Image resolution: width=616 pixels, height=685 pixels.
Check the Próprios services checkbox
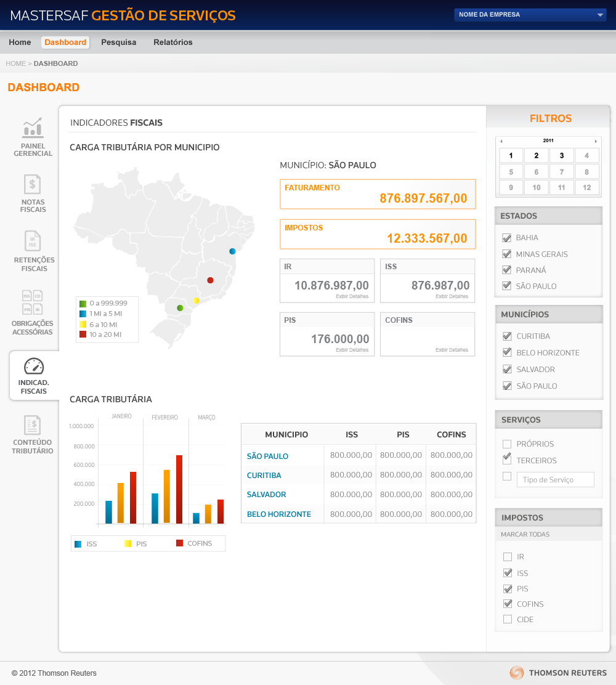coord(507,444)
